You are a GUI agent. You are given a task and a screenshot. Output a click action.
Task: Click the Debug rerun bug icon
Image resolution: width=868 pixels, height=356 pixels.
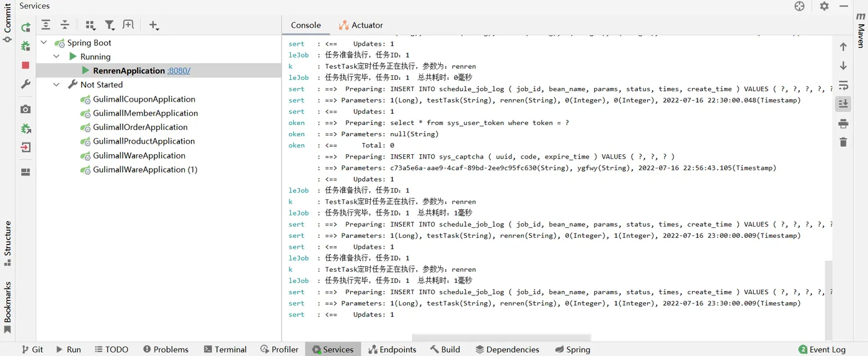(25, 46)
